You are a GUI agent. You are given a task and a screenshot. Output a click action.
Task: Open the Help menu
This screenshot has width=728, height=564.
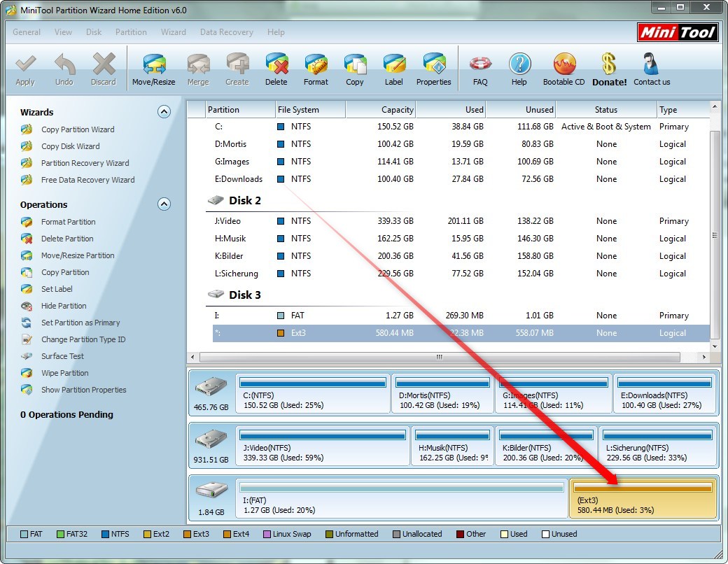[276, 32]
